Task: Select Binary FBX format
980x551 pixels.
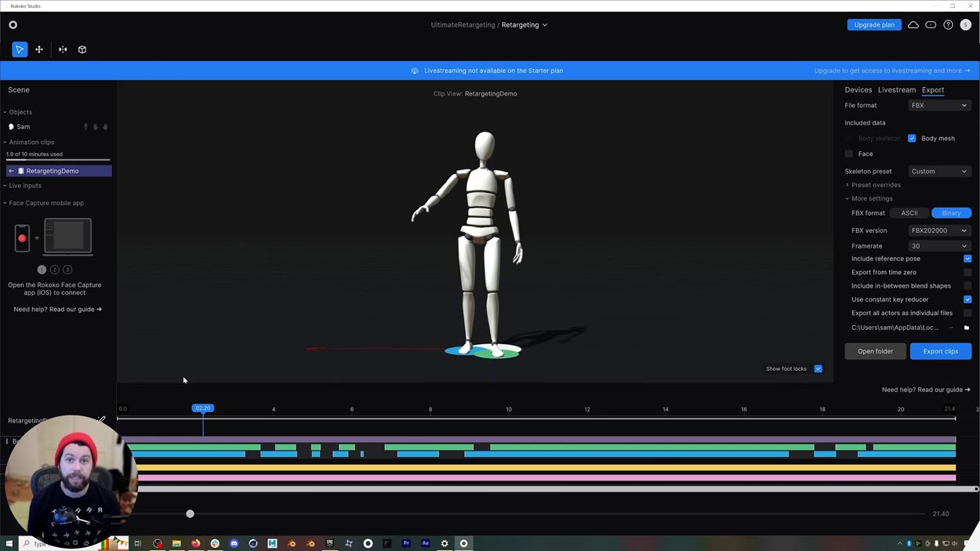Action: coord(951,213)
